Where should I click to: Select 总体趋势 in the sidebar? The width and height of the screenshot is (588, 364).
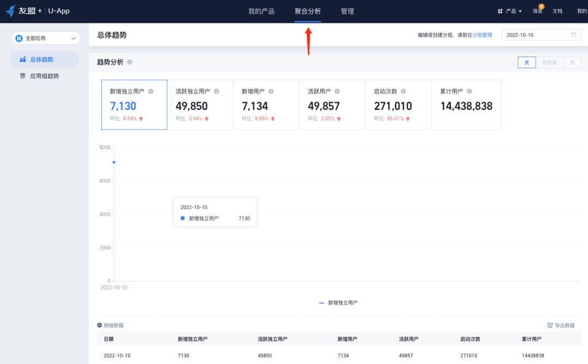(x=45, y=60)
